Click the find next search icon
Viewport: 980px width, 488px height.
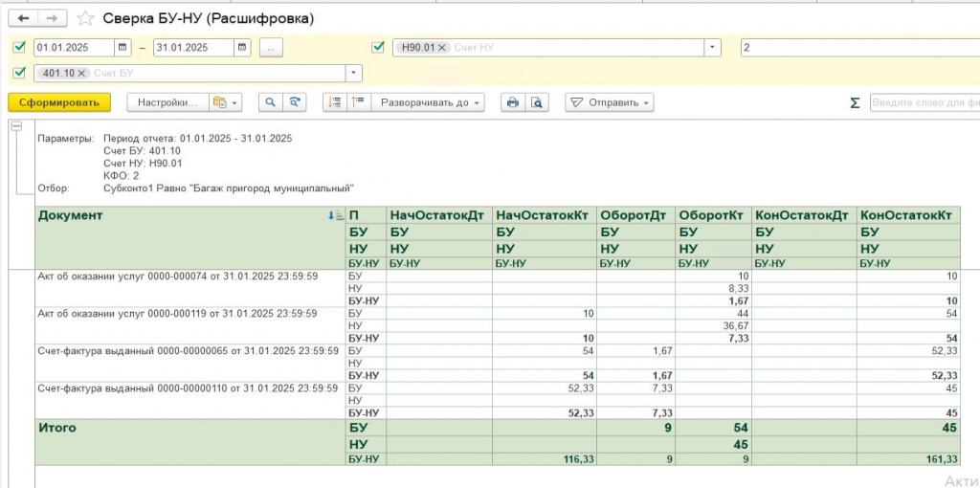(x=295, y=102)
